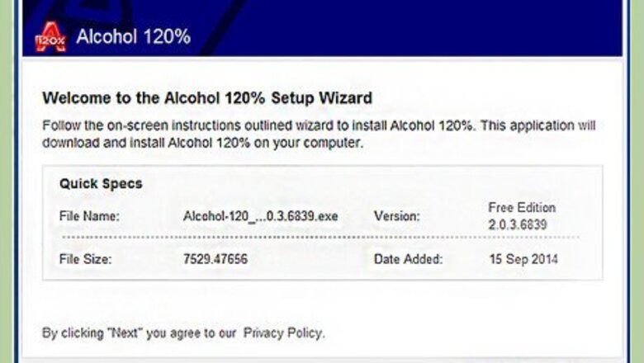
Task: Select the Date Added label
Action: click(x=408, y=259)
